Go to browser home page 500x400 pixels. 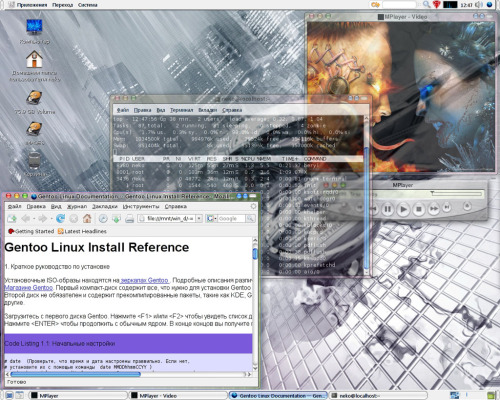tap(87, 219)
